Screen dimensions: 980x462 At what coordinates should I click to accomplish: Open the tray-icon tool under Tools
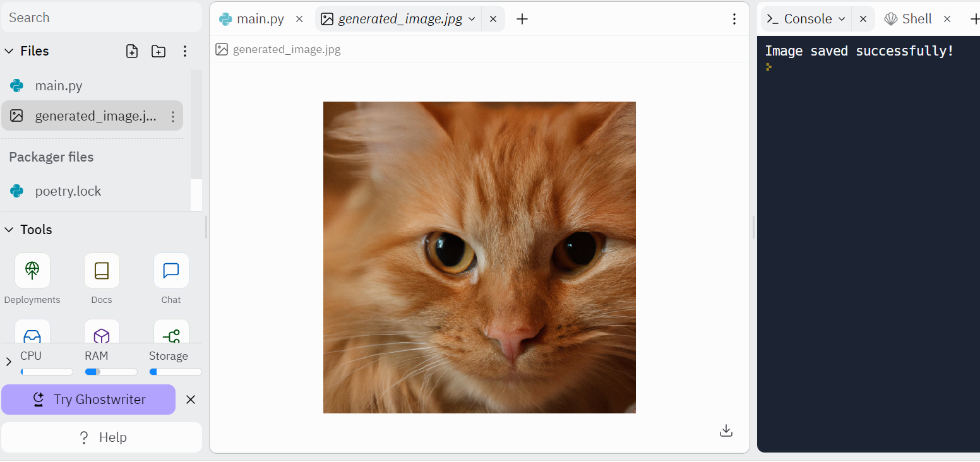point(32,332)
